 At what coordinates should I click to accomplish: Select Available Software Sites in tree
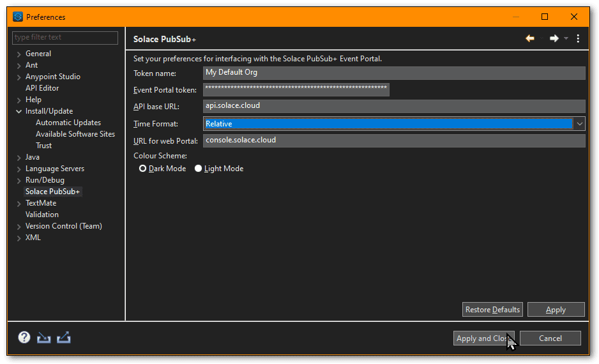[75, 134]
